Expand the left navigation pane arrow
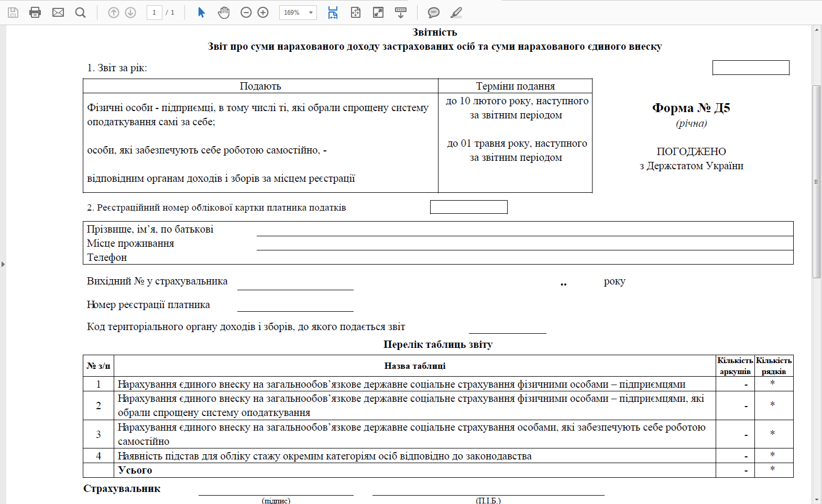822x504 pixels. point(3,264)
